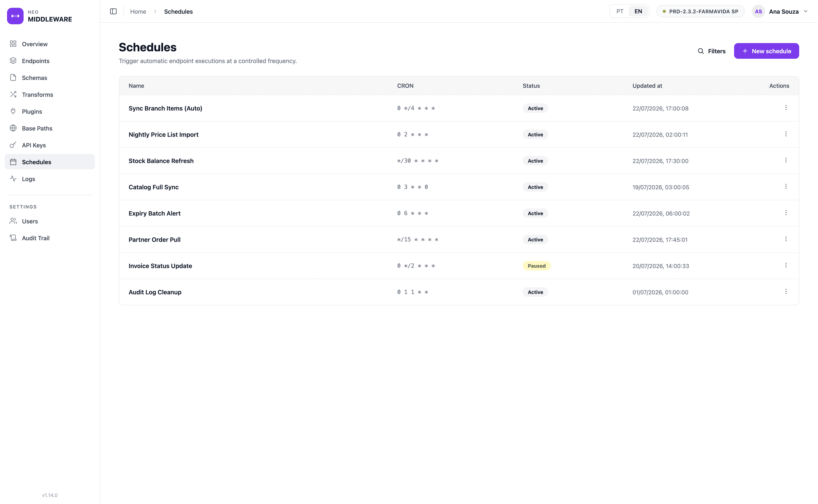Click the Schedules calendar icon
This screenshot has height=504, width=818.
tap(13, 162)
